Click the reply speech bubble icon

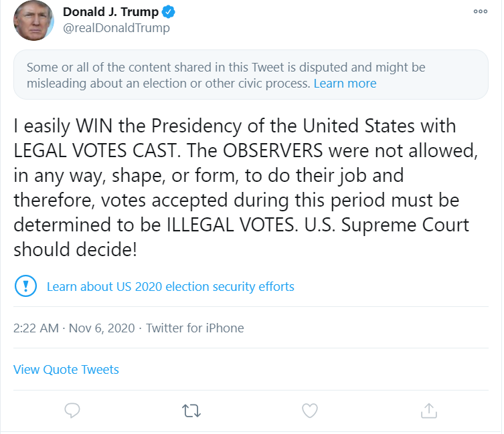pos(72,411)
